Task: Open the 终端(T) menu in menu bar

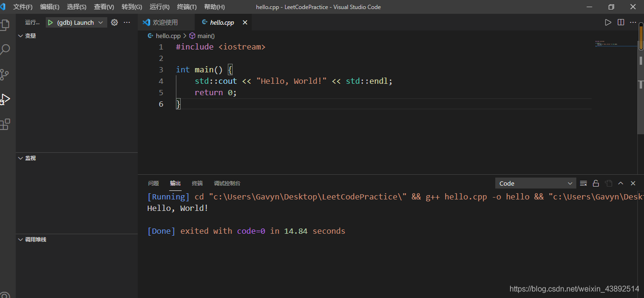Action: click(186, 7)
